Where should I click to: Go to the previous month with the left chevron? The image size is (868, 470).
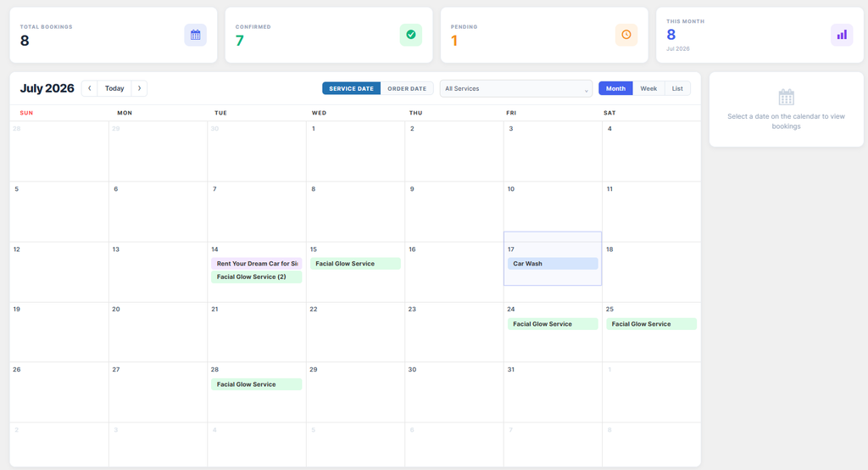90,88
